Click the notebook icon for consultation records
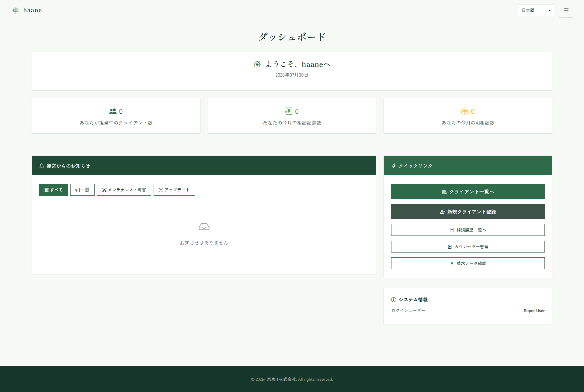This screenshot has height=392, width=584. [289, 111]
